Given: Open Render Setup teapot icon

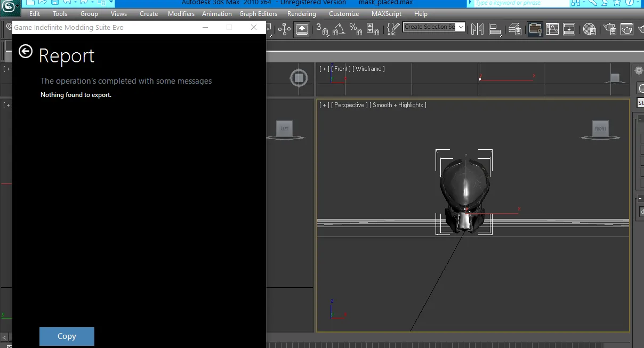Looking at the screenshot, I should pyautogui.click(x=609, y=29).
